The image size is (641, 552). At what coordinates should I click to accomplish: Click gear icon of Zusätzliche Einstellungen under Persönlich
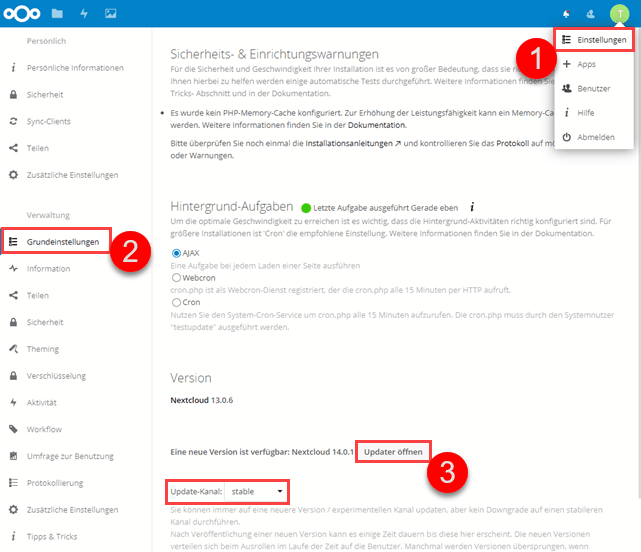coord(13,175)
